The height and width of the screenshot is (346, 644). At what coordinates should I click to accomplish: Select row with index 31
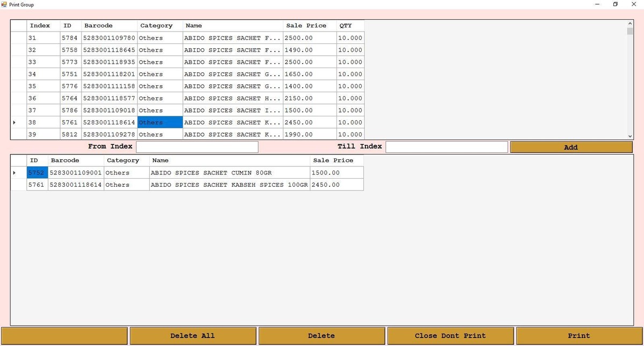pyautogui.click(x=43, y=38)
